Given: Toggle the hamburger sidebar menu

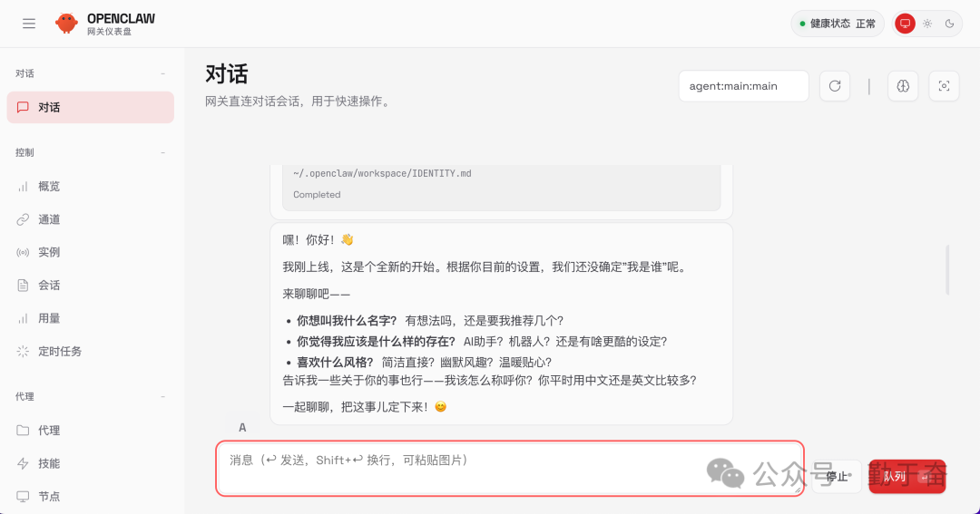Looking at the screenshot, I should click(x=29, y=24).
